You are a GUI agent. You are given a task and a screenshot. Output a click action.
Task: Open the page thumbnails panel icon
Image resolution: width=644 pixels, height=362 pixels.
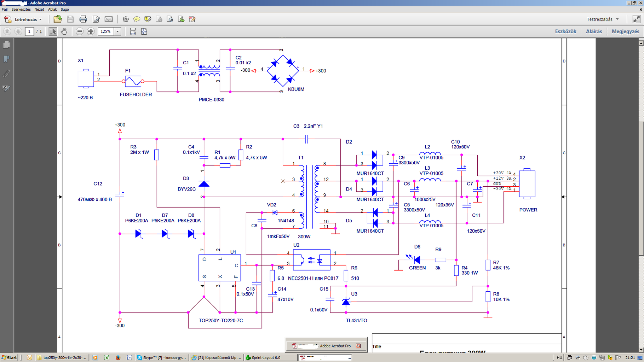tap(6, 45)
